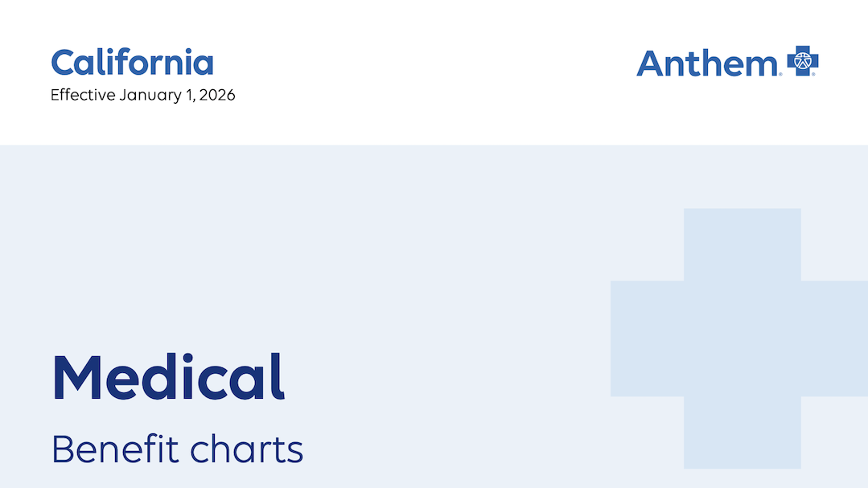
Task: Select the Benefit charts subtitle
Action: [x=177, y=449]
